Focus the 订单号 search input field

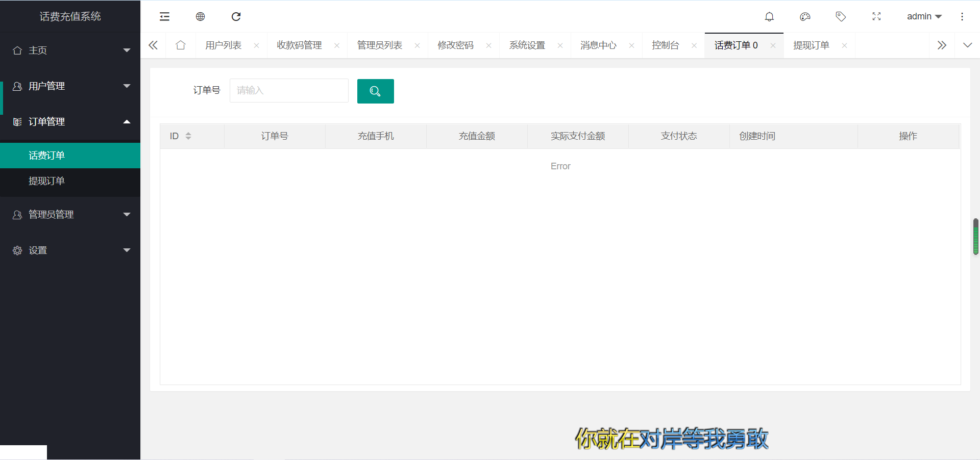289,91
